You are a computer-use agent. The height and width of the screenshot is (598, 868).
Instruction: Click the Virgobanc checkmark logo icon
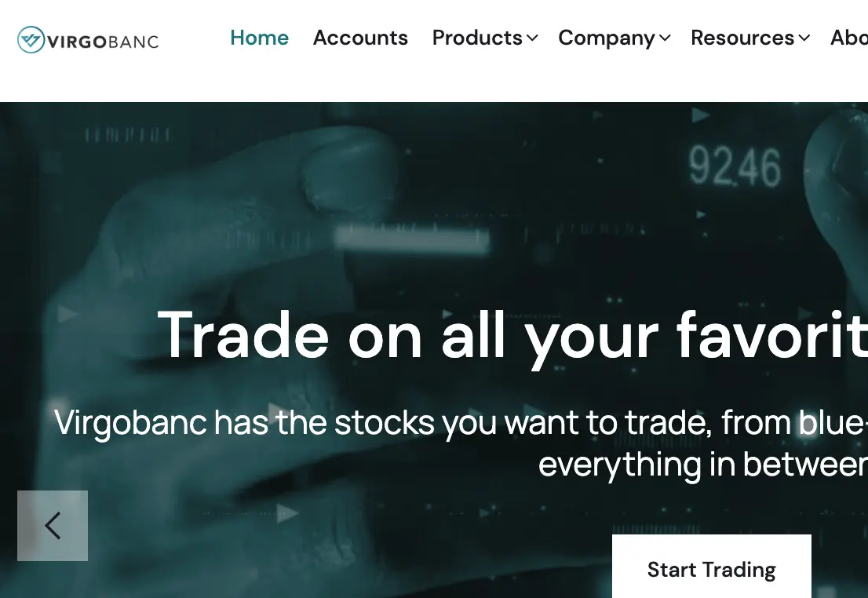click(x=31, y=40)
